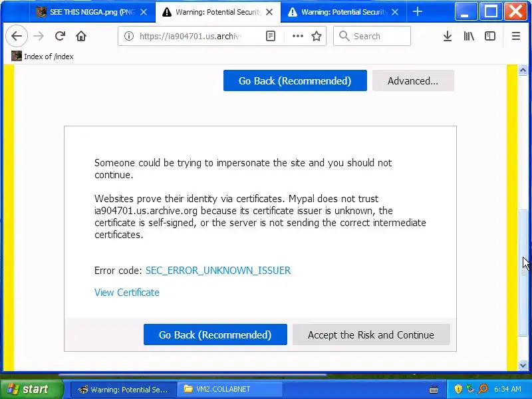Click top Go Back (Recommended) button

[x=295, y=80]
